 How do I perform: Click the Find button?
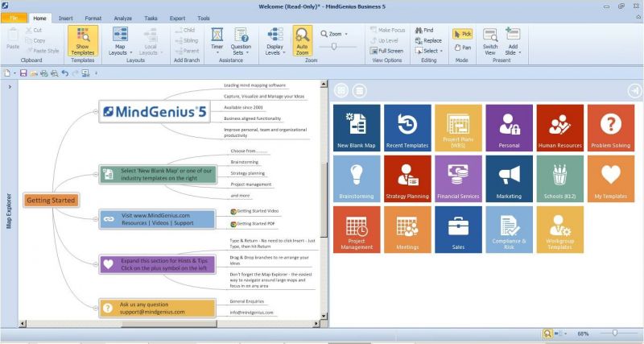click(425, 30)
